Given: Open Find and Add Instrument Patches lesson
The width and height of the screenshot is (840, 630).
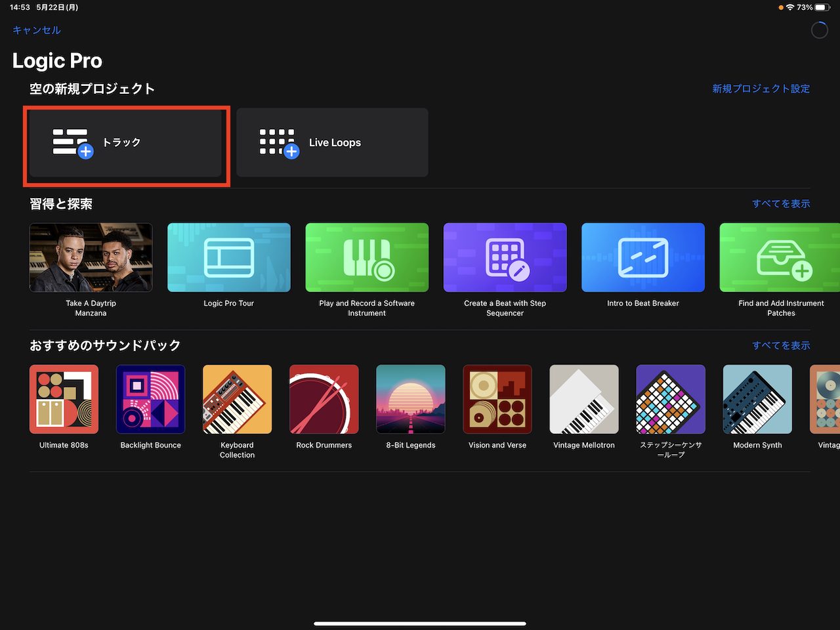Looking at the screenshot, I should [780, 257].
